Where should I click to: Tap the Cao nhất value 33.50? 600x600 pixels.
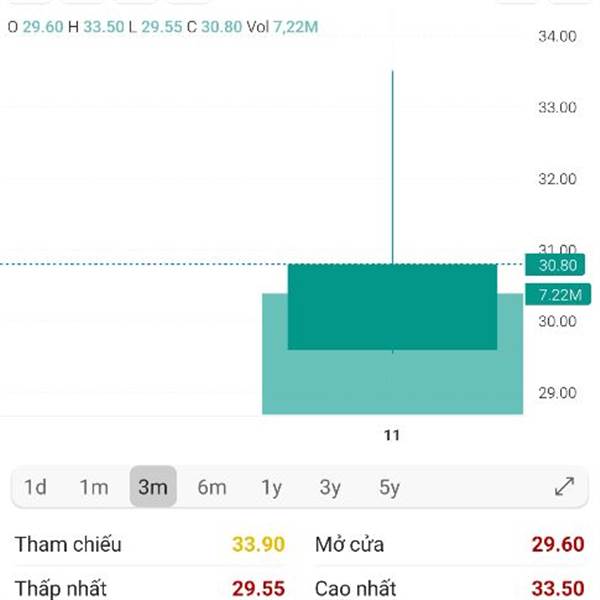point(558,588)
